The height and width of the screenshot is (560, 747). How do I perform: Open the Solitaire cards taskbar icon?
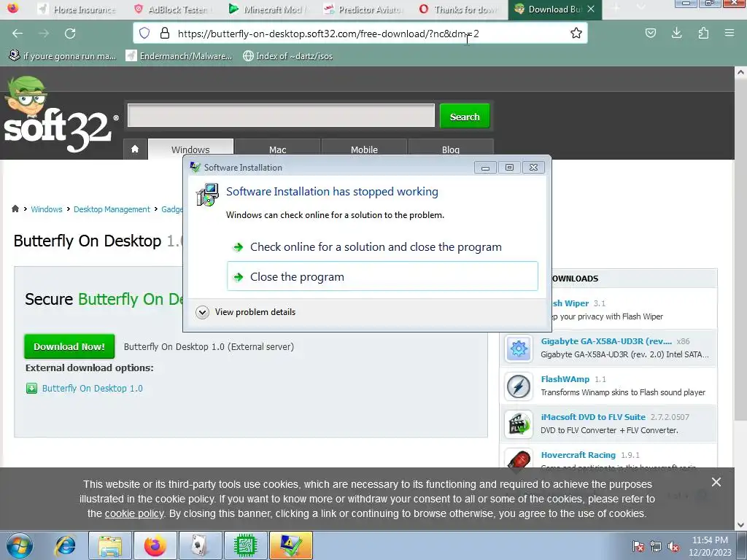(x=200, y=545)
